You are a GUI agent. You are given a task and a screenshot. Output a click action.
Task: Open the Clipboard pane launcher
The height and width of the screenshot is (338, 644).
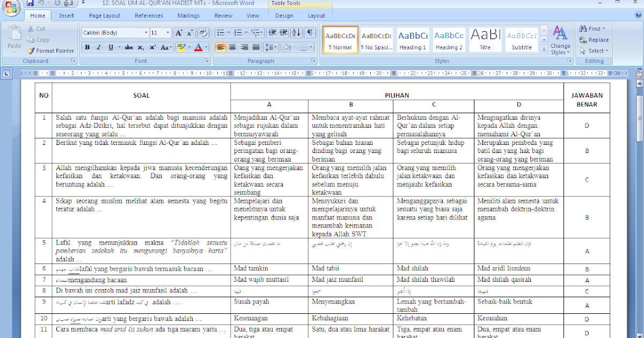[74, 61]
